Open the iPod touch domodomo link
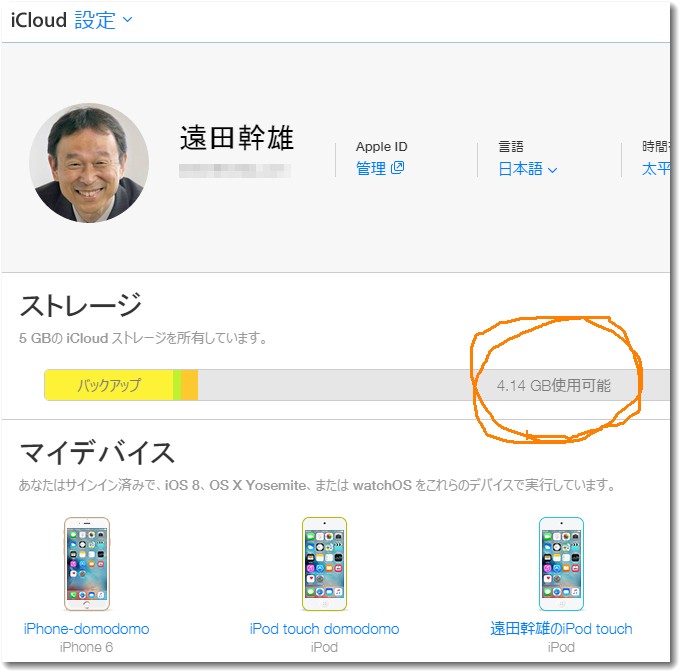The height and width of the screenshot is (671, 679). tap(324, 629)
